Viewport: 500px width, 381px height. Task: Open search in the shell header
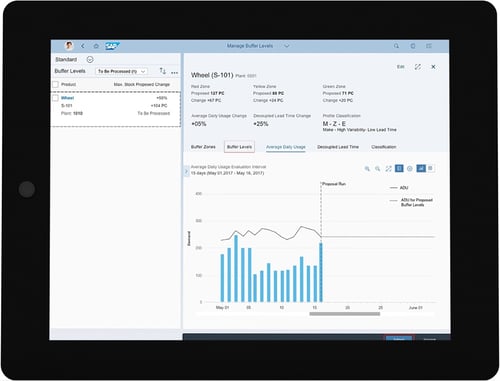(x=396, y=46)
